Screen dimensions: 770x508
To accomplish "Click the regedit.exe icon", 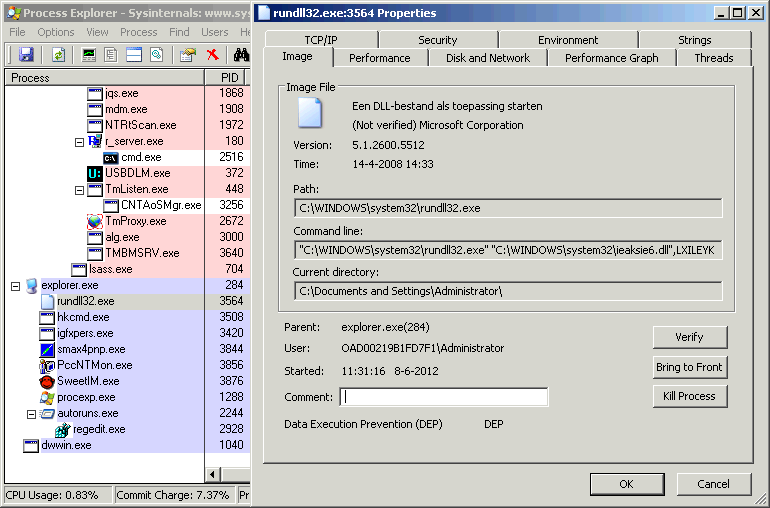I will point(63,430).
